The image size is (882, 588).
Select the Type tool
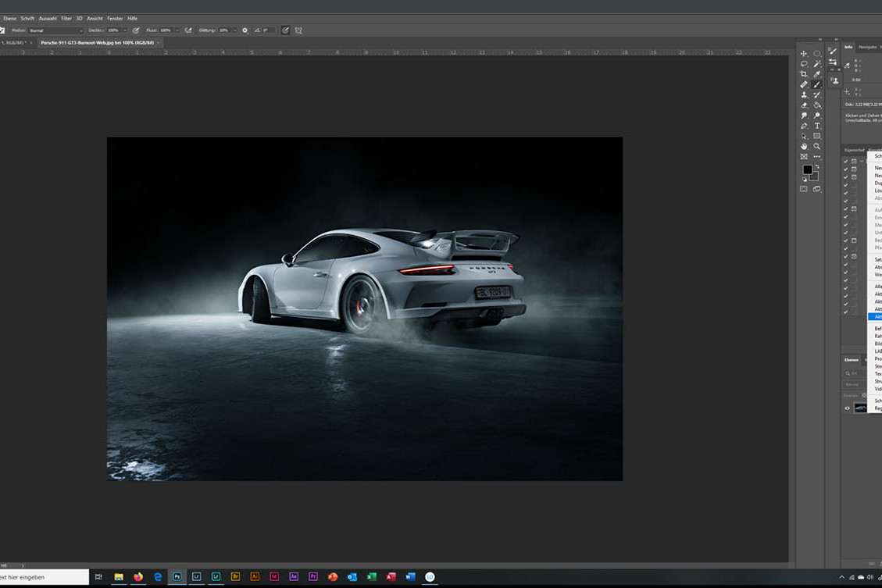coord(816,126)
